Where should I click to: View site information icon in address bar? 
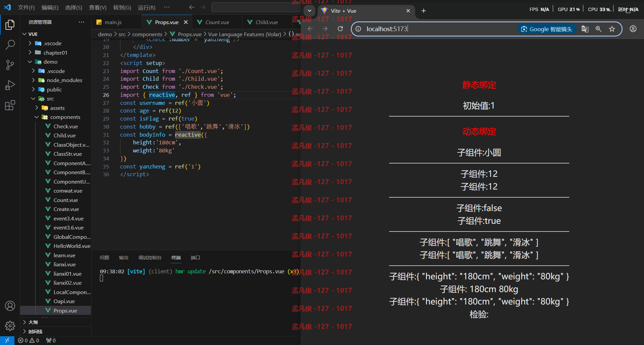pyautogui.click(x=358, y=29)
